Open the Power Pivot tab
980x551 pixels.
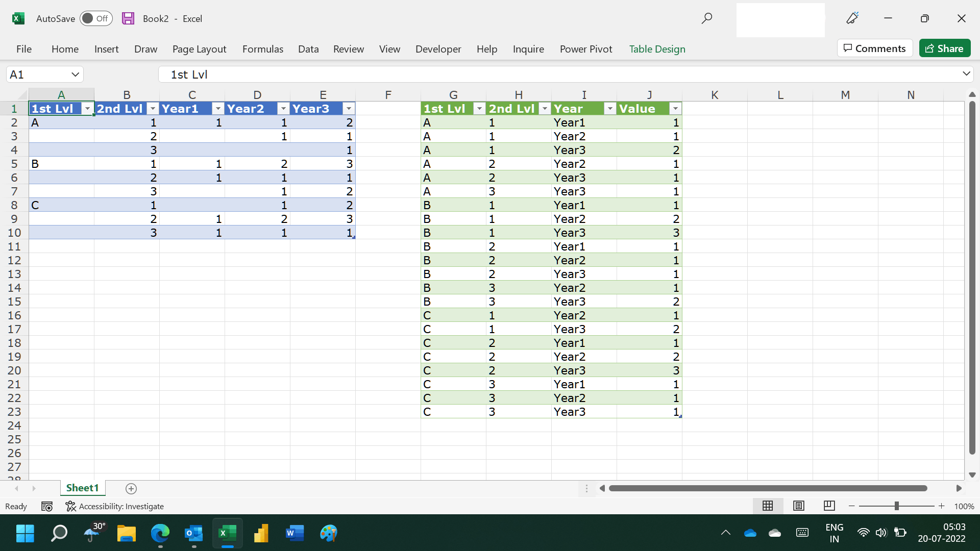point(585,49)
